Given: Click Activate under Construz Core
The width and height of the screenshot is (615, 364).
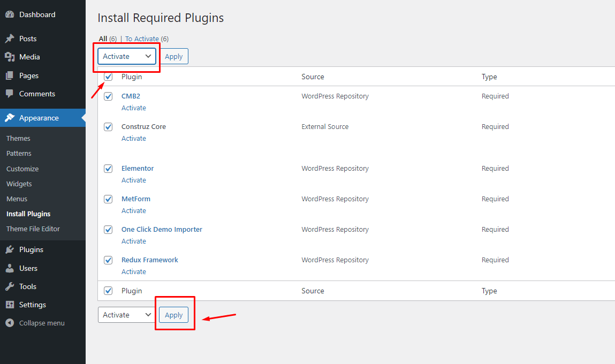Looking at the screenshot, I should [x=134, y=139].
